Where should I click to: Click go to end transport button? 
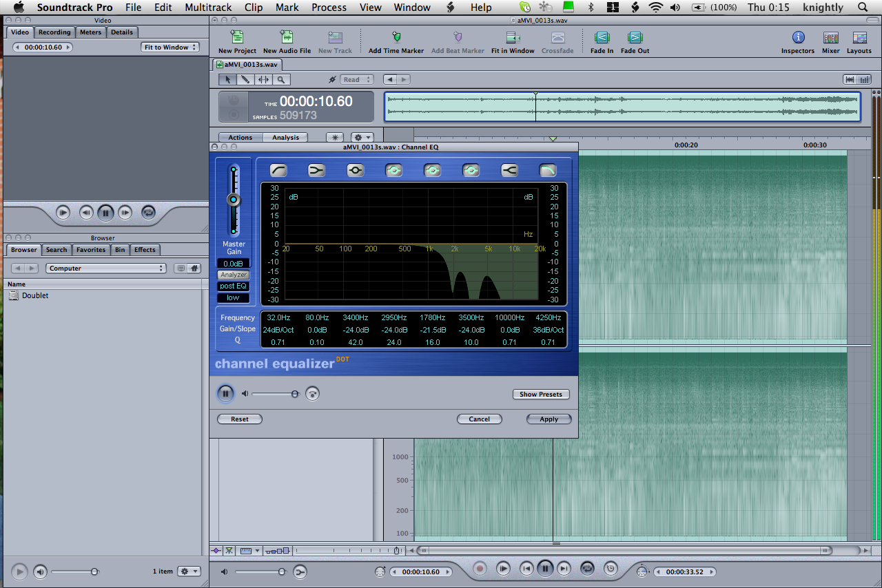pos(564,569)
